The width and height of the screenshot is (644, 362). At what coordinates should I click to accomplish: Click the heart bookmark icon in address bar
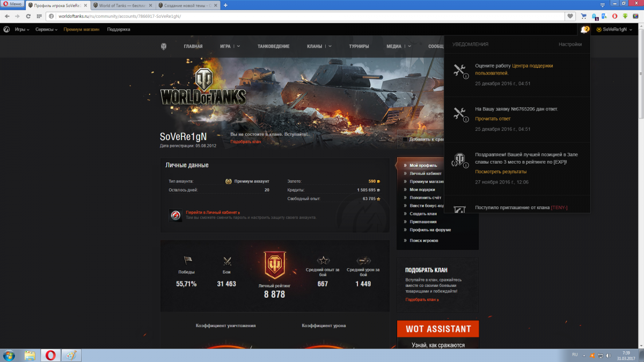pos(570,16)
